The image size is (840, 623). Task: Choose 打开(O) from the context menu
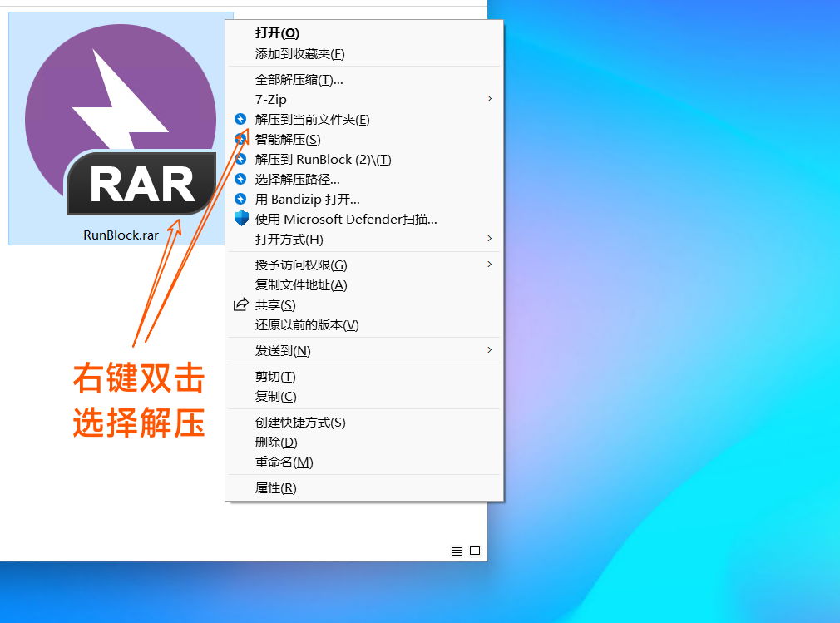[x=364, y=33]
